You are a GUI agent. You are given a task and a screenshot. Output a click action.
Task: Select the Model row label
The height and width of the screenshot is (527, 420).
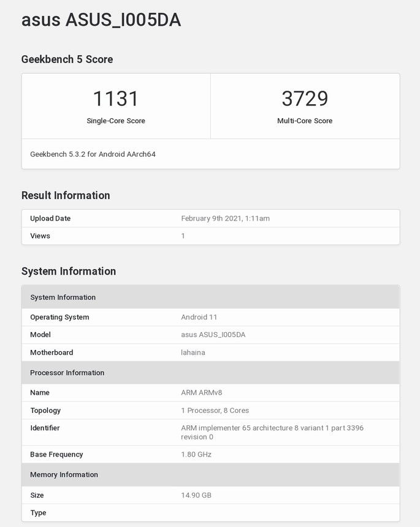[x=40, y=335]
